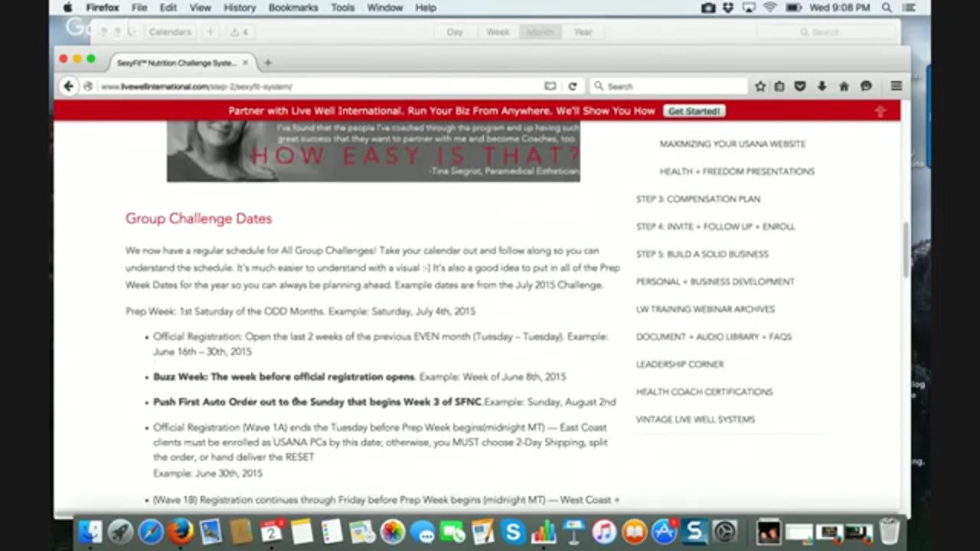The image size is (980, 551).
Task: Click the battery status icon
Action: click(793, 8)
